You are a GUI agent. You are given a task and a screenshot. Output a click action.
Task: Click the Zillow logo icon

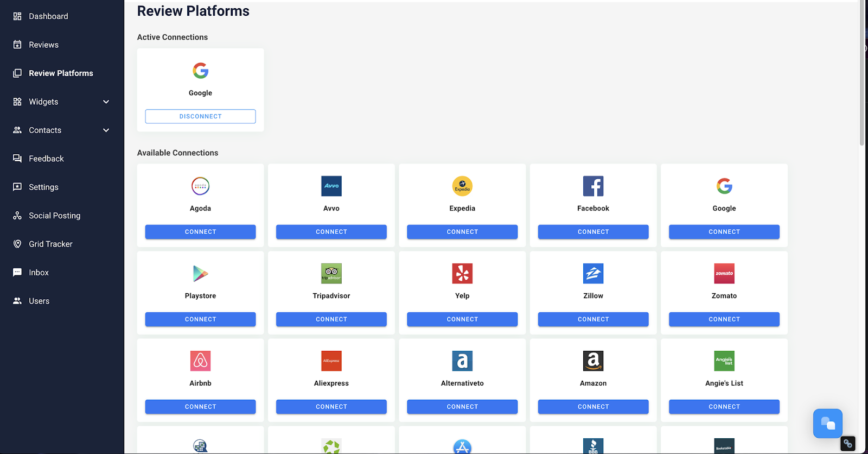[593, 274]
